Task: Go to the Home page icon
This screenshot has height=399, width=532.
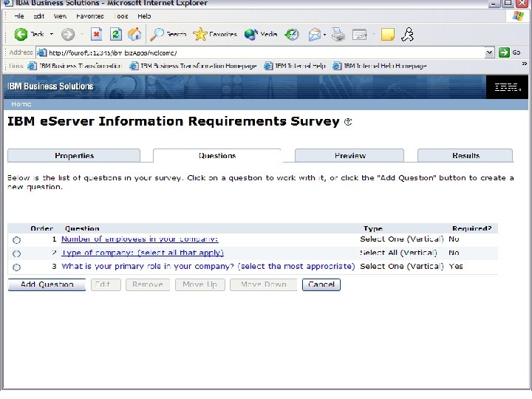Action: tap(134, 34)
